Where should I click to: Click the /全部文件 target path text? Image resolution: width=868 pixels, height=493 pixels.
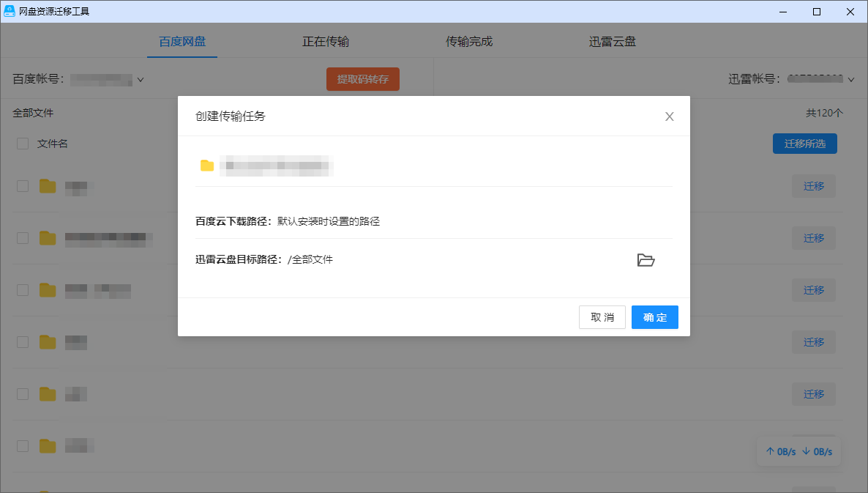coord(310,260)
